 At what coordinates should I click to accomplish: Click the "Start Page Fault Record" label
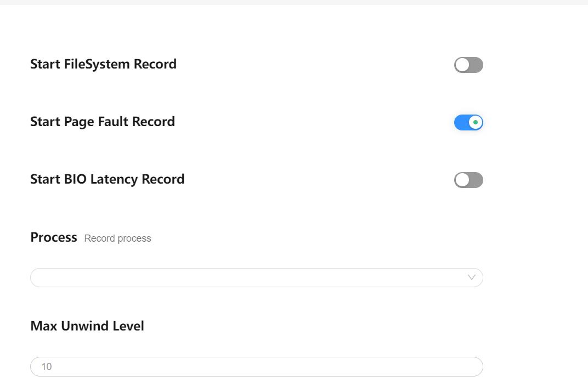pyautogui.click(x=103, y=122)
